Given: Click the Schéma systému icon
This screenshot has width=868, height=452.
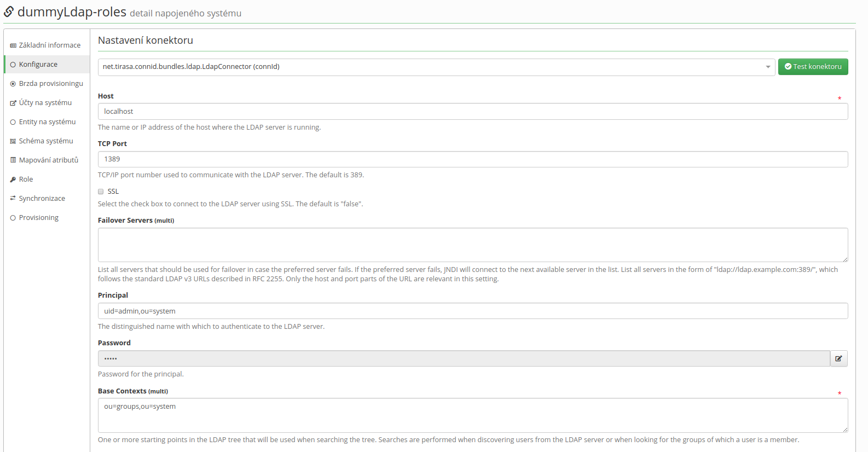Looking at the screenshot, I should [x=13, y=141].
